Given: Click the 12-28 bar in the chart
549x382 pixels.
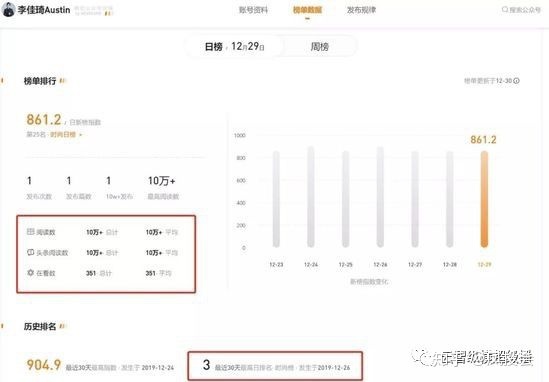Looking at the screenshot, I should click(450, 199).
